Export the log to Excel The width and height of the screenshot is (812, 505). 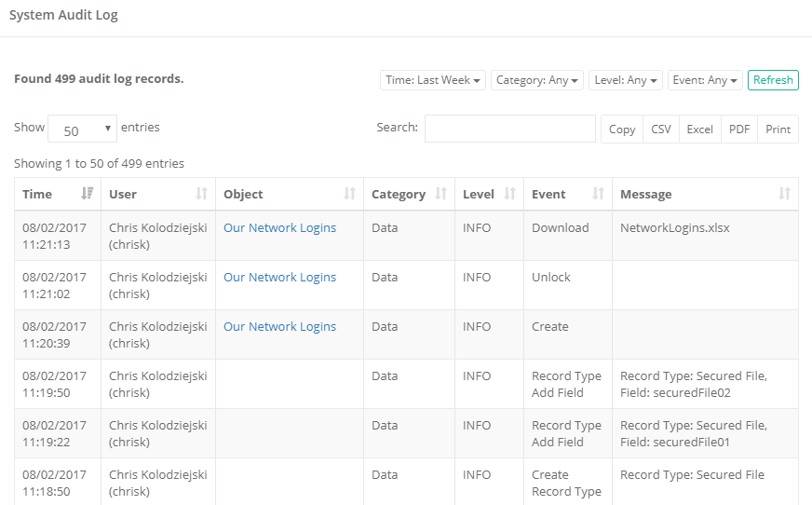699,130
